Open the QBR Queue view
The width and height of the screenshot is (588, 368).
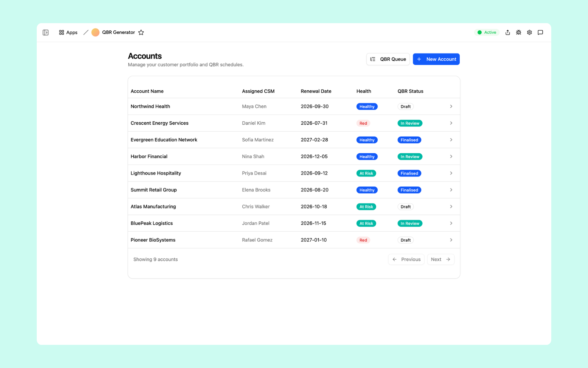point(388,59)
